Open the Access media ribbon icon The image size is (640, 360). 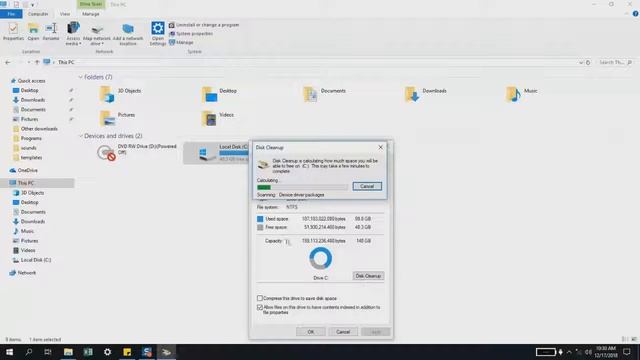coord(73,33)
